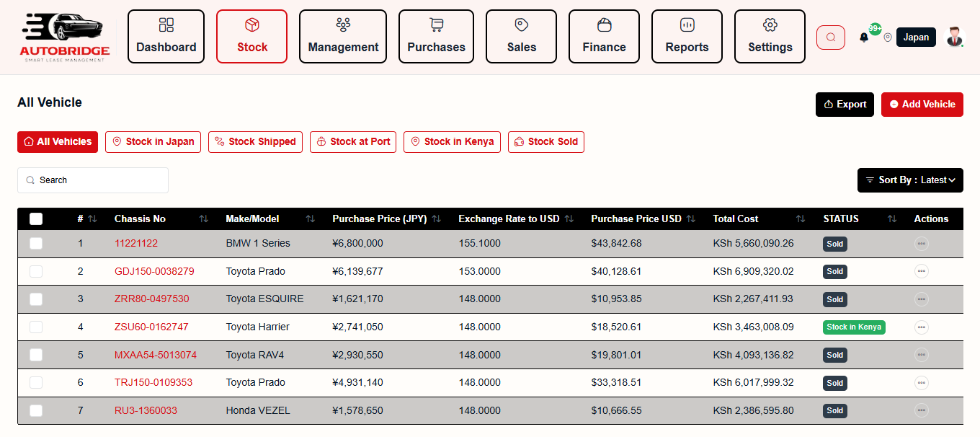The width and height of the screenshot is (980, 437).
Task: Open notifications bell icon
Action: pyautogui.click(x=864, y=37)
